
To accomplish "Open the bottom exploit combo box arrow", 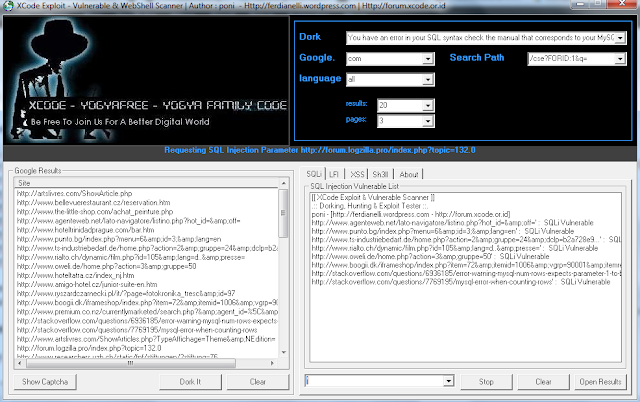I will [449, 381].
